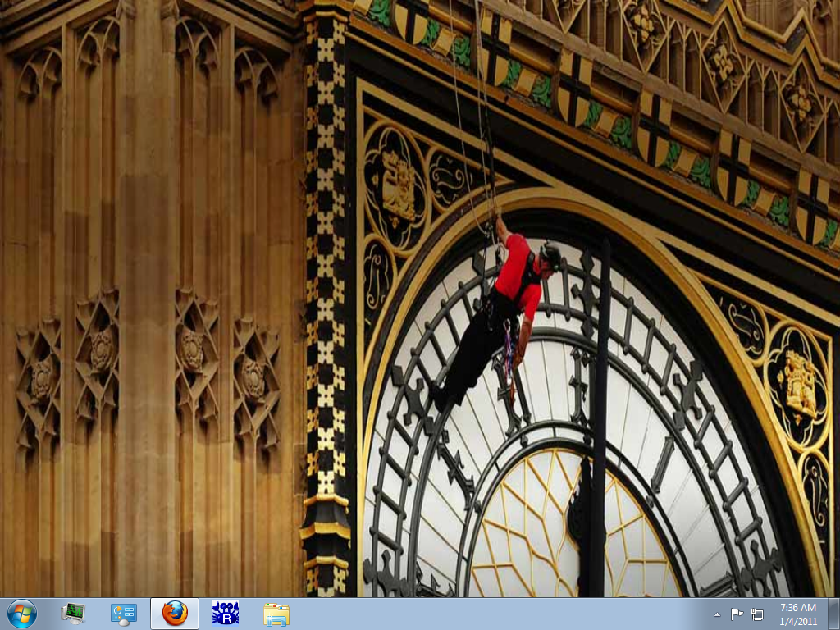
Task: Switch to Firefox in the taskbar
Action: 175,614
